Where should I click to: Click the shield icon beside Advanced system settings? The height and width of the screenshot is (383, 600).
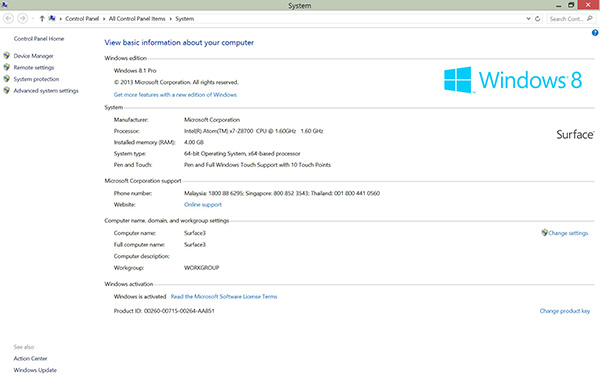click(x=7, y=91)
